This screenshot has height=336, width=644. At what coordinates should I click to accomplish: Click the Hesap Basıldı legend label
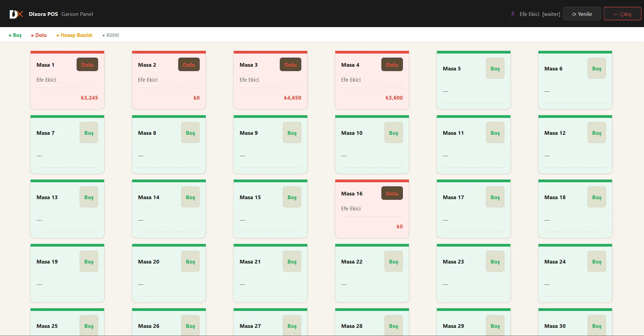point(74,35)
